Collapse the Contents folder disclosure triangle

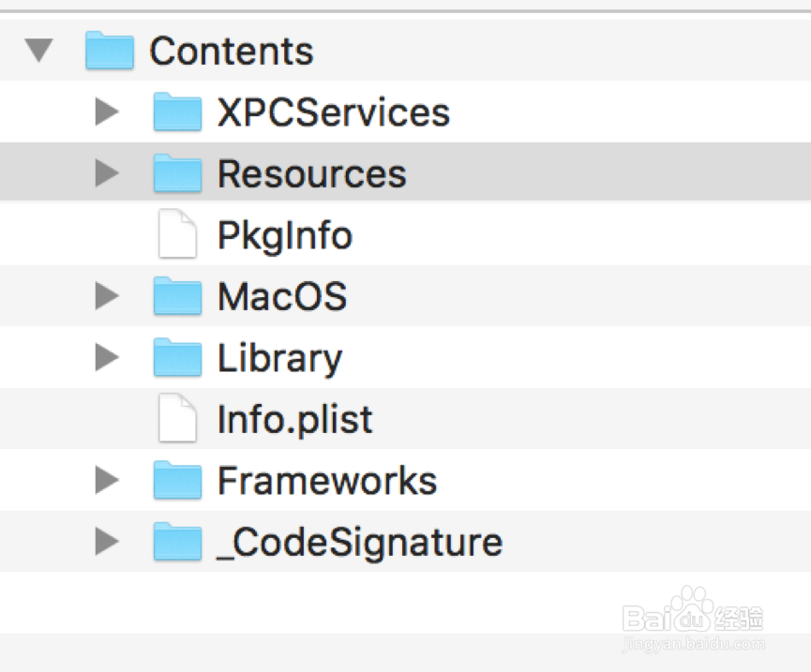pyautogui.click(x=38, y=51)
